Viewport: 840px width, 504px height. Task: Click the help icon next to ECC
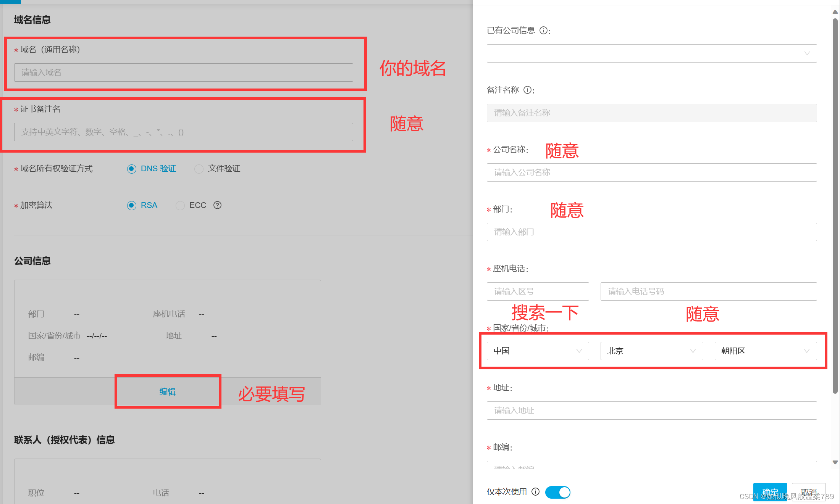point(217,205)
